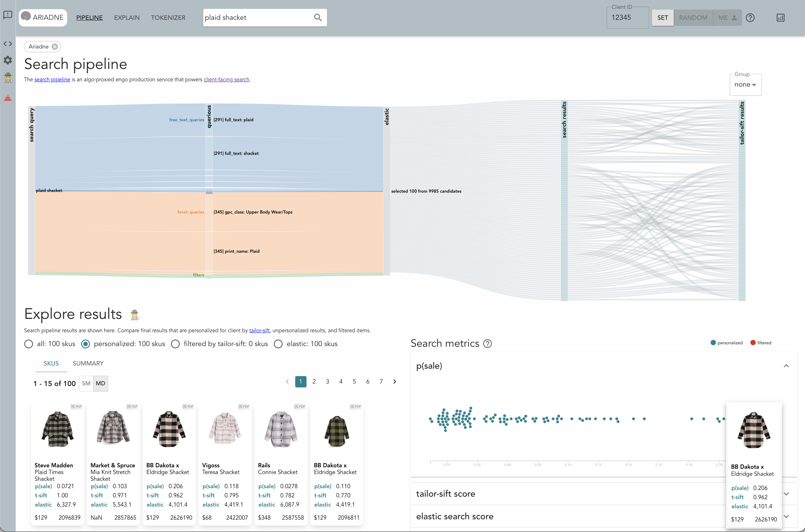The height and width of the screenshot is (532, 805).
Task: Click the red triangle warning icon
Action: pos(8,98)
